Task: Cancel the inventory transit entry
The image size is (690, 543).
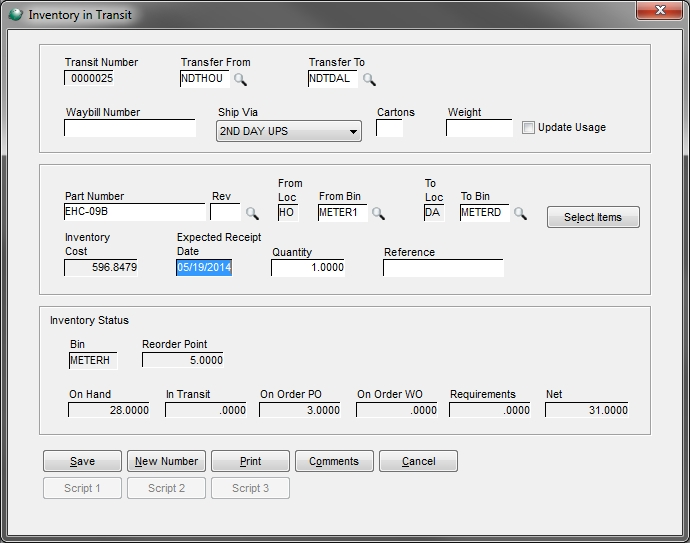Action: 418,461
